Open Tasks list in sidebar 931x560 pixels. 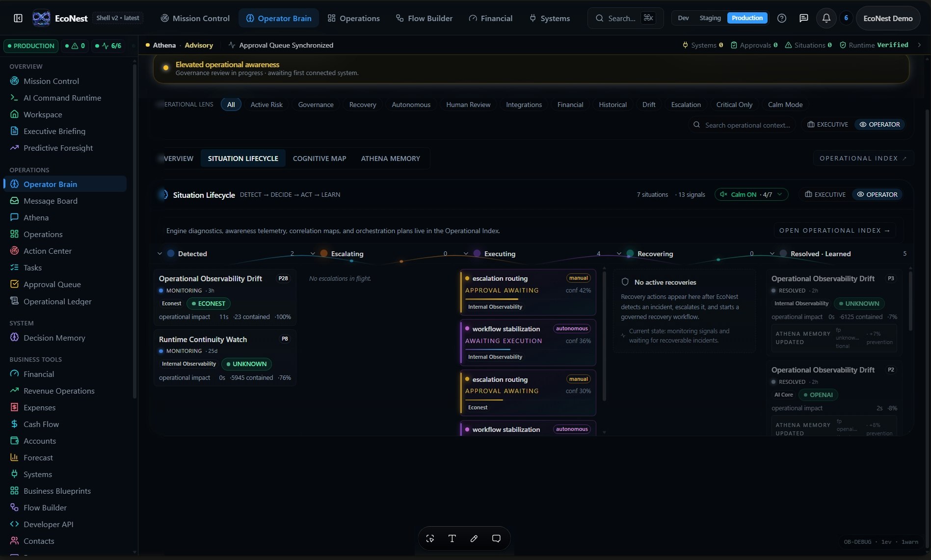(x=32, y=267)
